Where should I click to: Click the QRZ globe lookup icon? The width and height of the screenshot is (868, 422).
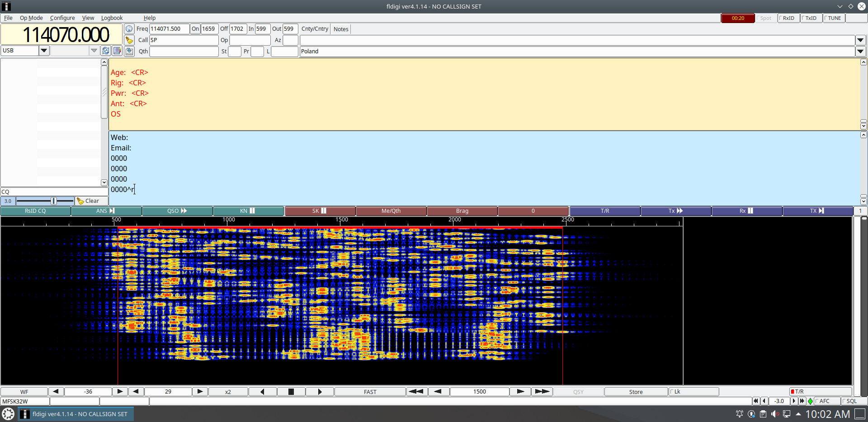129,29
